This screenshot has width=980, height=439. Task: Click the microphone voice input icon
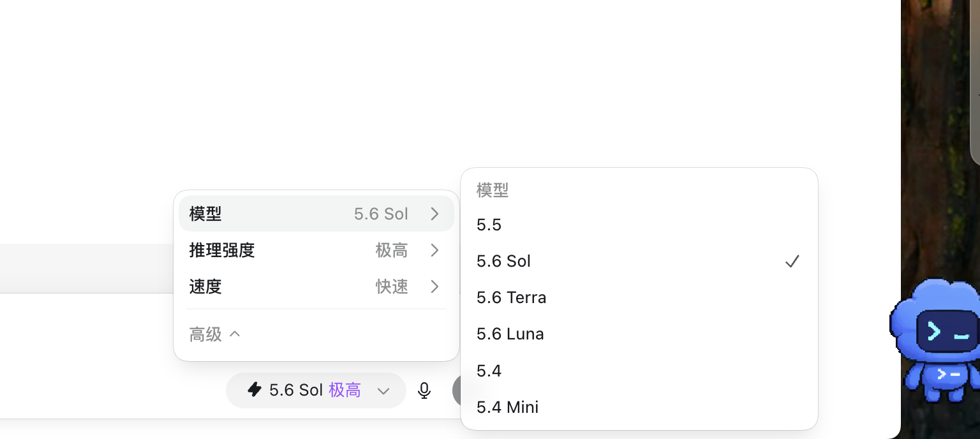coord(424,390)
